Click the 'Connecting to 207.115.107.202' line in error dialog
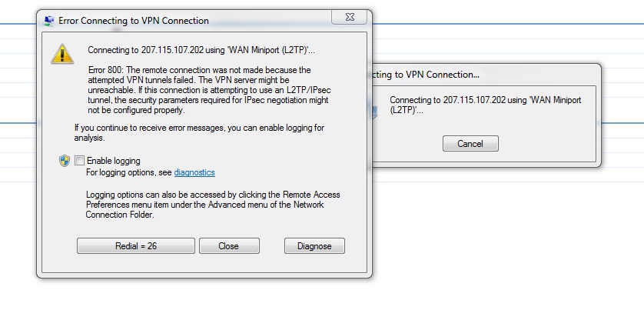644x310 pixels. (201, 50)
